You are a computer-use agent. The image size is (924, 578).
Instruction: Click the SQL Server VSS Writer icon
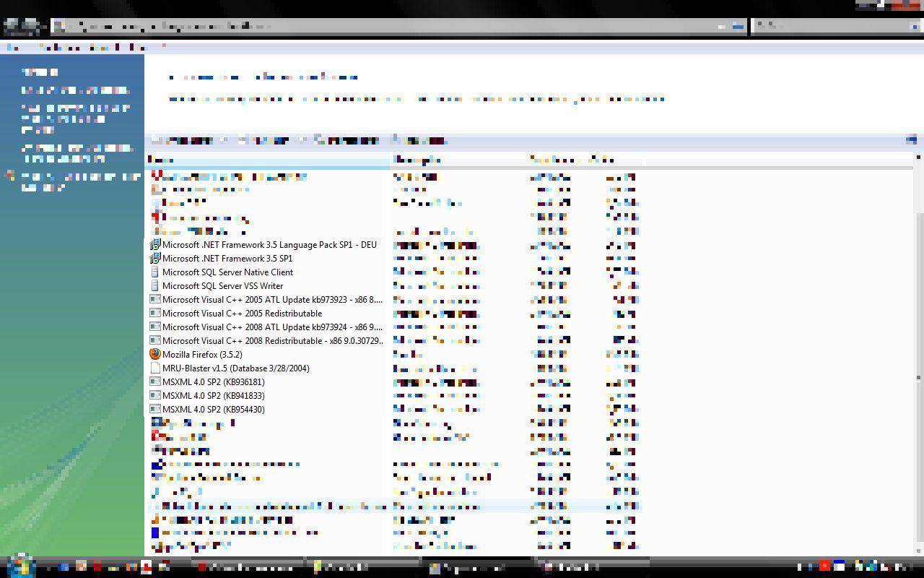coord(154,286)
